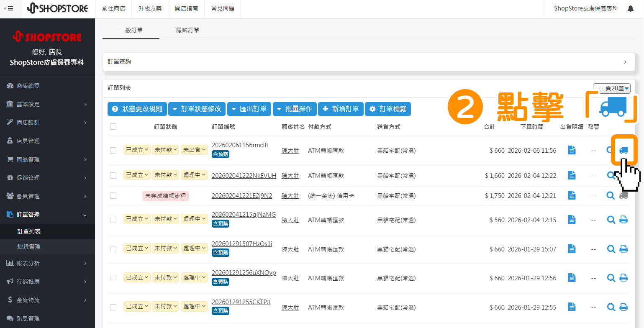Click magnifier view icon for order 202601291507HzOs1i
Image resolution: width=644 pixels, height=328 pixels.
pos(611,249)
